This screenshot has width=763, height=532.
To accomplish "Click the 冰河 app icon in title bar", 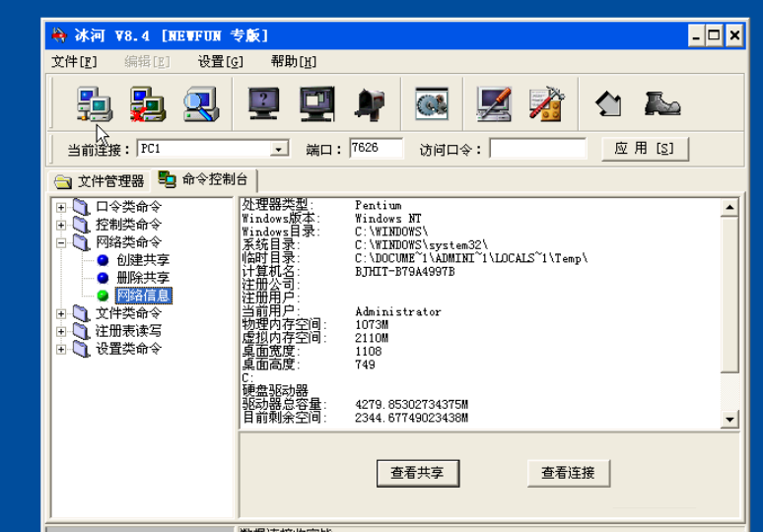I will click(59, 35).
